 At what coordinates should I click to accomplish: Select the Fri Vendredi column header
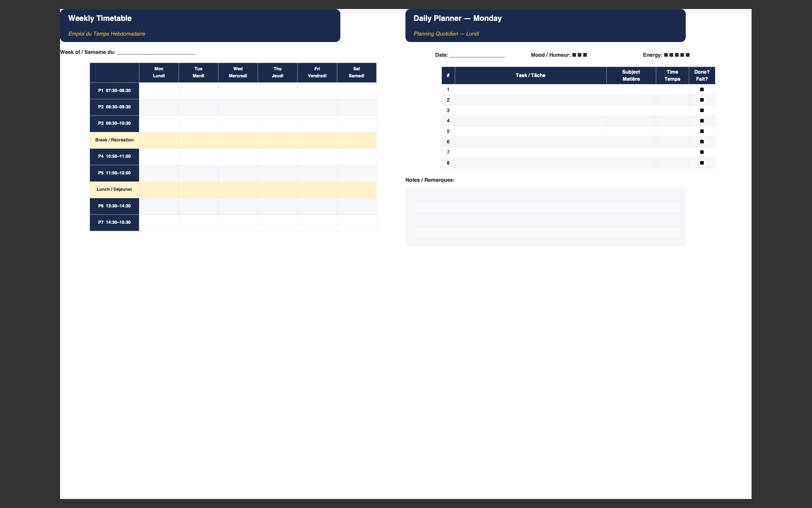(x=317, y=72)
